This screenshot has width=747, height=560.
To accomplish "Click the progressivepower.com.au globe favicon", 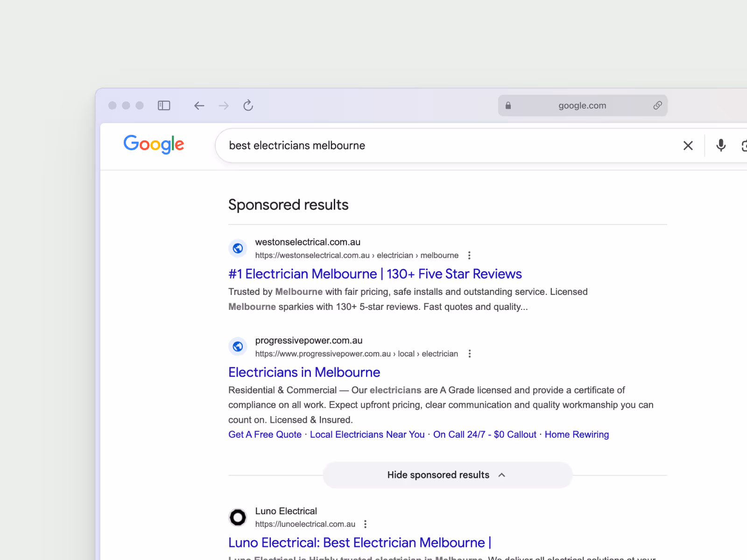I will coord(238,347).
